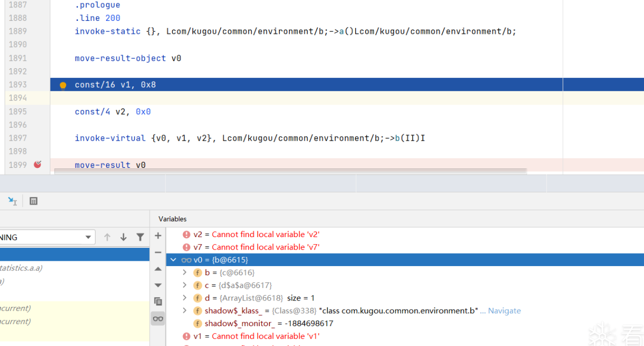Click the Navigate link for shadow$_klass_

(x=504, y=311)
